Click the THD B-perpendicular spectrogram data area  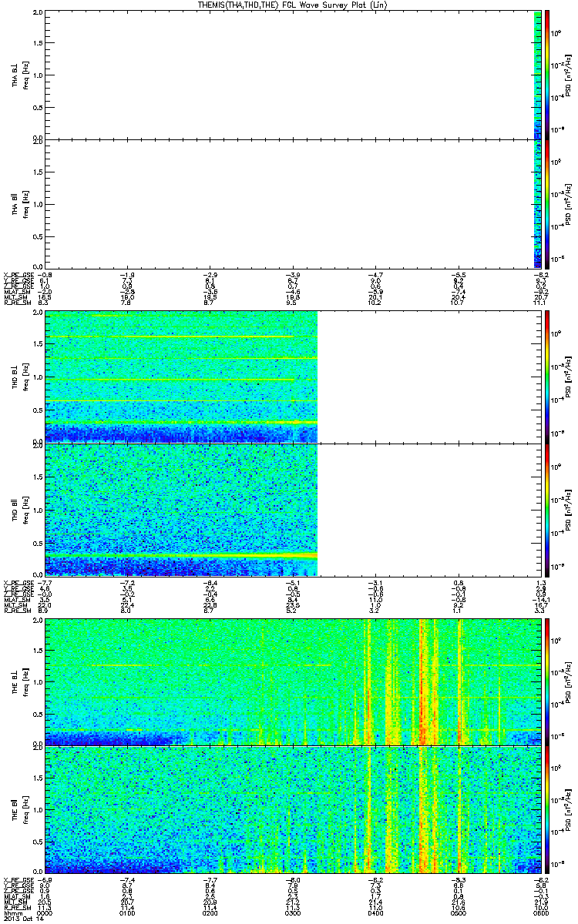pyautogui.click(x=181, y=377)
